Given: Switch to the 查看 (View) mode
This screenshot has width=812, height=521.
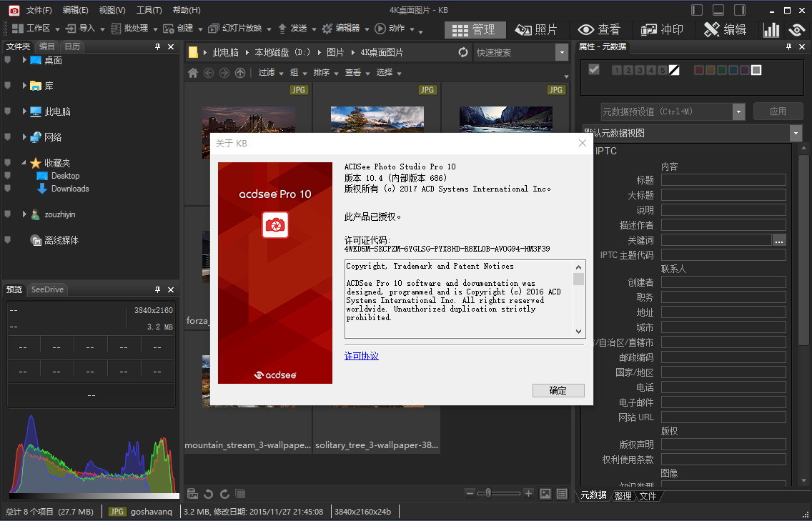Looking at the screenshot, I should pos(599,29).
